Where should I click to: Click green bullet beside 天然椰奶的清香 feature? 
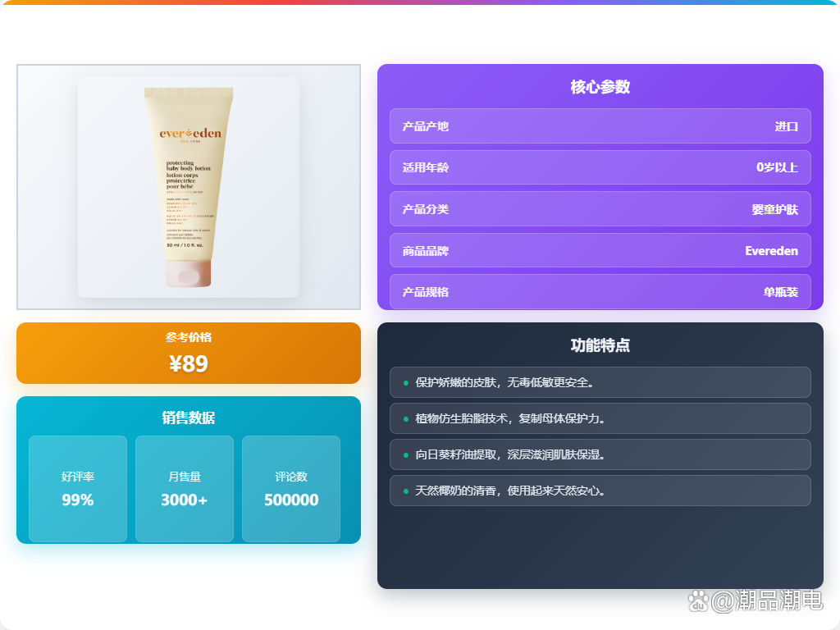(x=405, y=491)
